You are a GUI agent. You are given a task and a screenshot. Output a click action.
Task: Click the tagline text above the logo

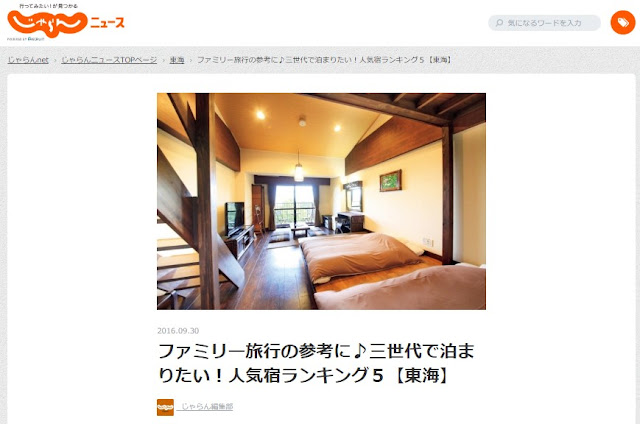48,6
